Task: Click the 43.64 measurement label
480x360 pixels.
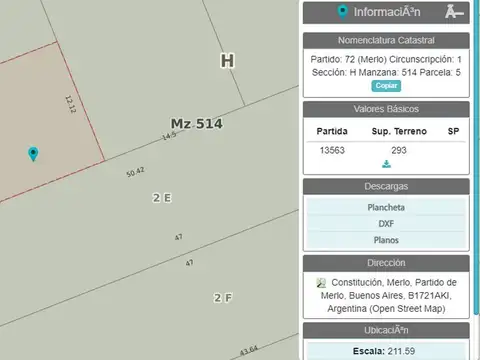Action: (249, 350)
